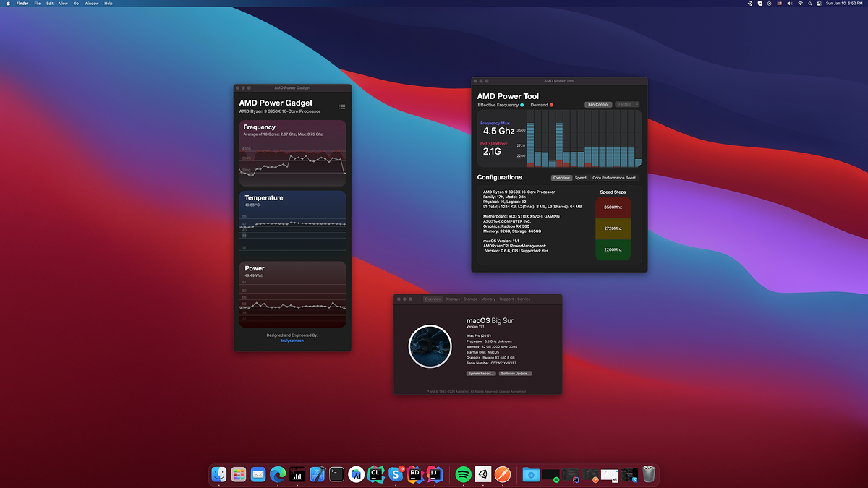Open Postman from the Dock

tap(502, 474)
